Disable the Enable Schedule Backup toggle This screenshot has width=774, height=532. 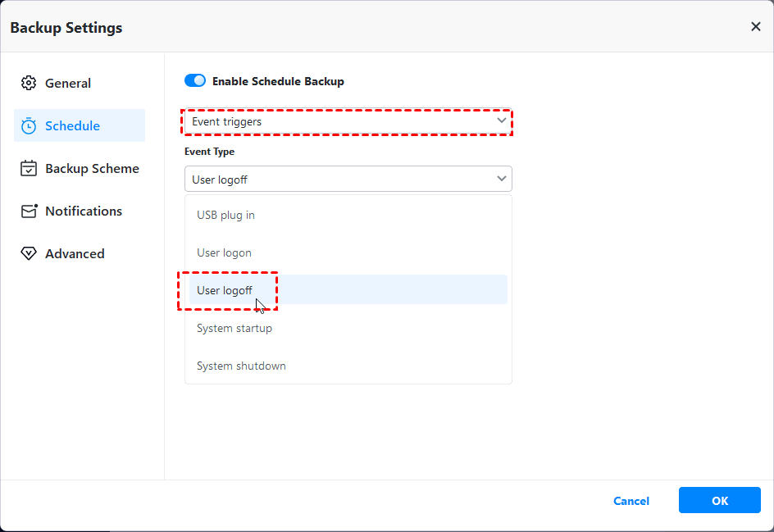[x=195, y=81]
